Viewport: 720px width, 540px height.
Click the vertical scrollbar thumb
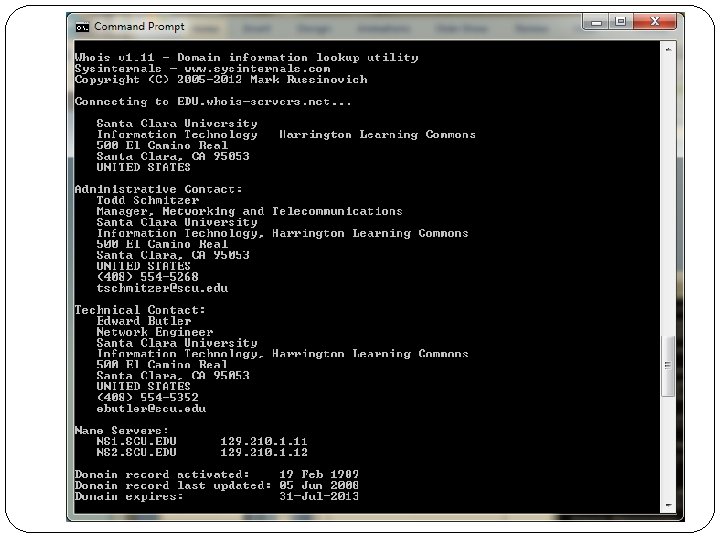point(668,366)
